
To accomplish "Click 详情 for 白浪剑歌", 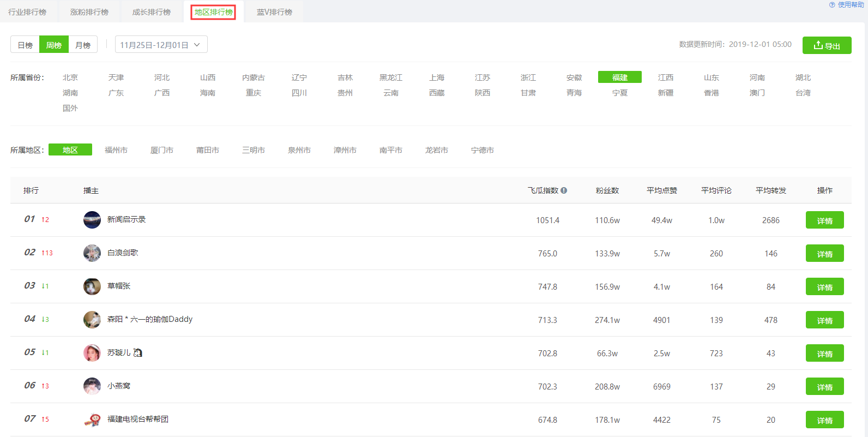I will (824, 254).
